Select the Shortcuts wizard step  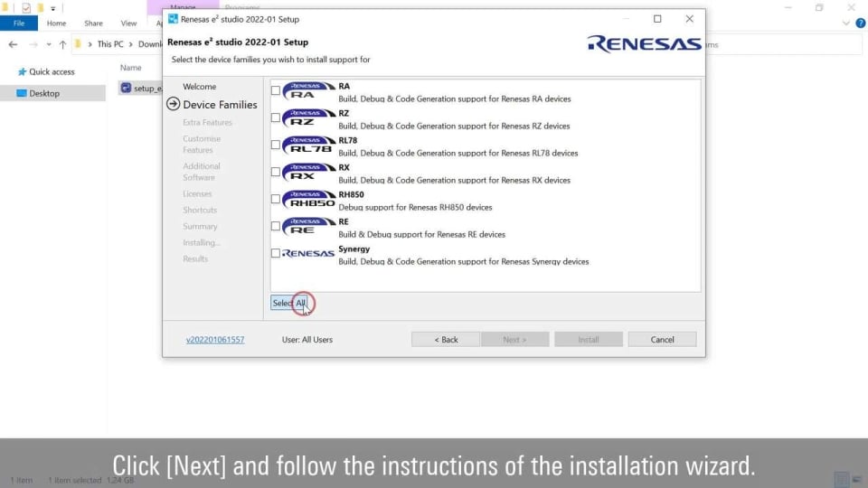click(x=200, y=211)
